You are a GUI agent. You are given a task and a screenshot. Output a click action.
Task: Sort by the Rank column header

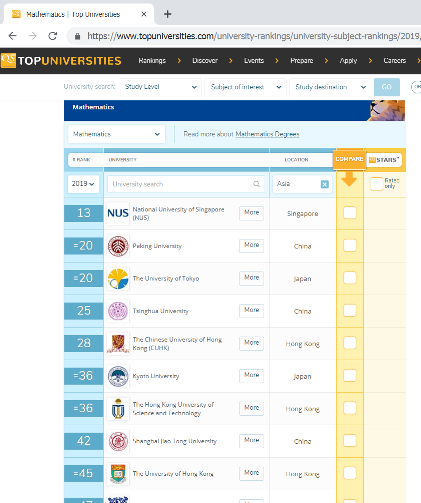coord(82,160)
